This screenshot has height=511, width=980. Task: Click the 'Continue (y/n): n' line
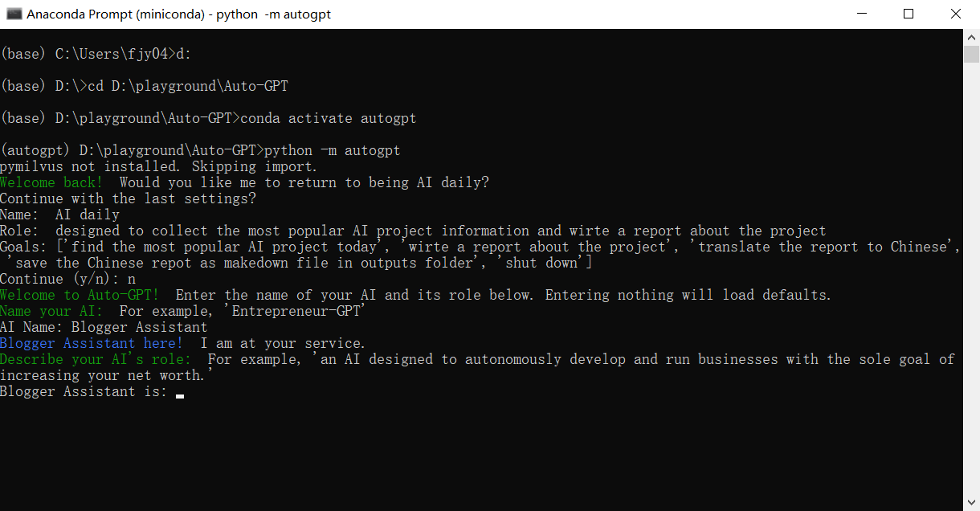67,279
